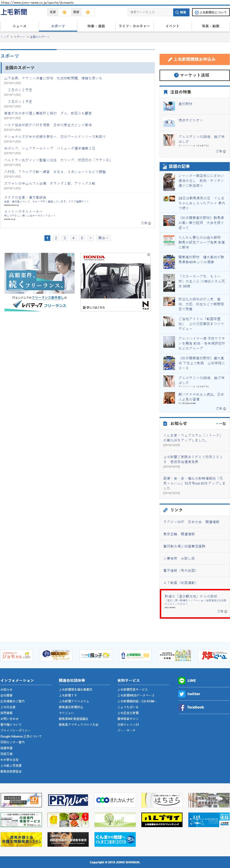Open the twitter bird icon link
This screenshot has height=868, width=230.
[182, 694]
